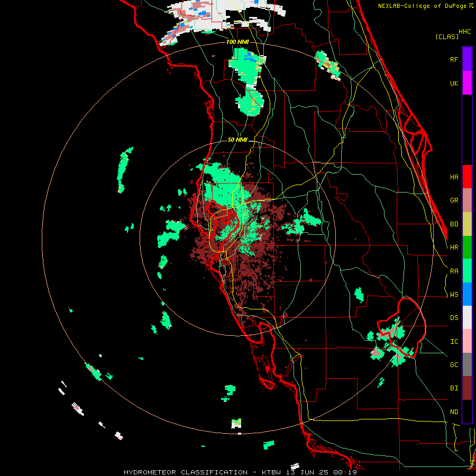Click the 50 NMI range ring label
This screenshot has width=476, height=476.
click(237, 140)
